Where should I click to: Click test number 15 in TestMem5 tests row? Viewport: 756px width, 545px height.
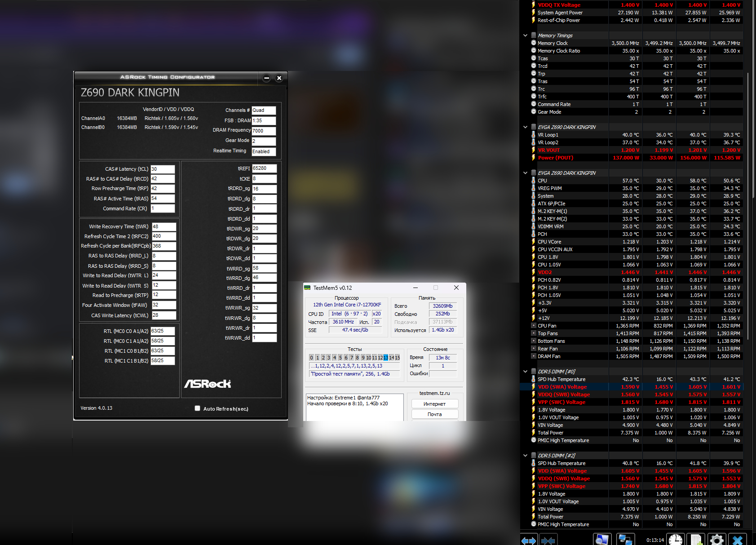point(397,358)
